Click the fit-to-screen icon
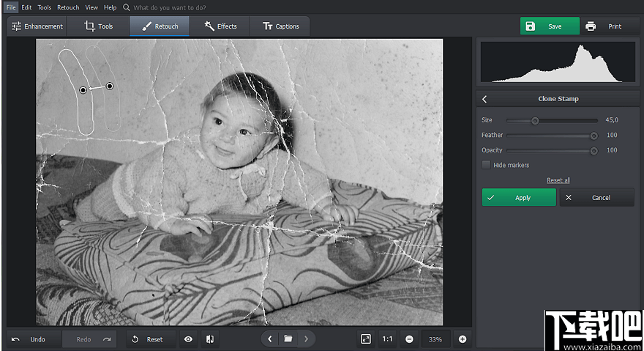644x351 pixels. [x=366, y=339]
